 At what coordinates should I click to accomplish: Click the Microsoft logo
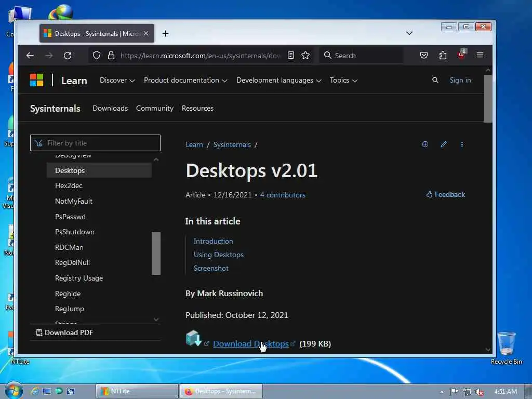click(x=37, y=80)
